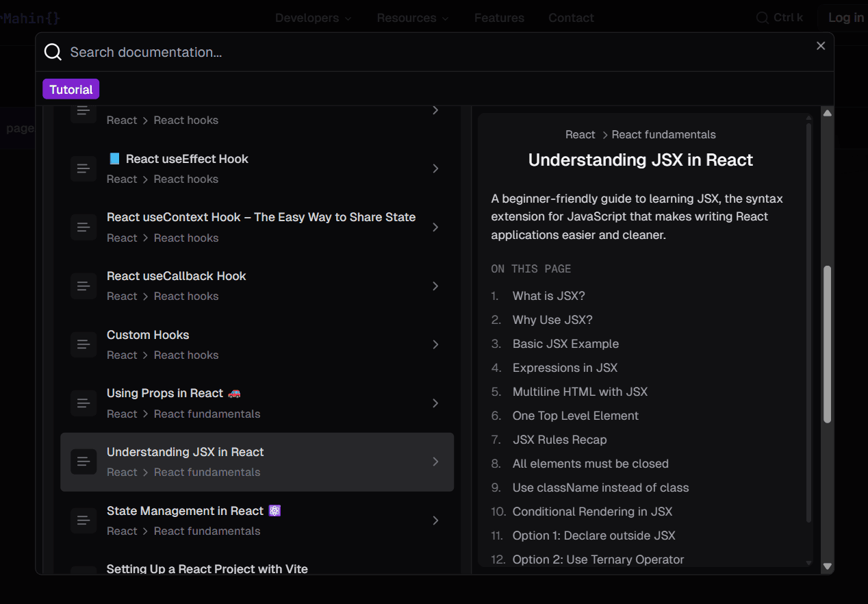Open Using Props in React result
The width and height of the screenshot is (868, 604).
[x=257, y=403]
